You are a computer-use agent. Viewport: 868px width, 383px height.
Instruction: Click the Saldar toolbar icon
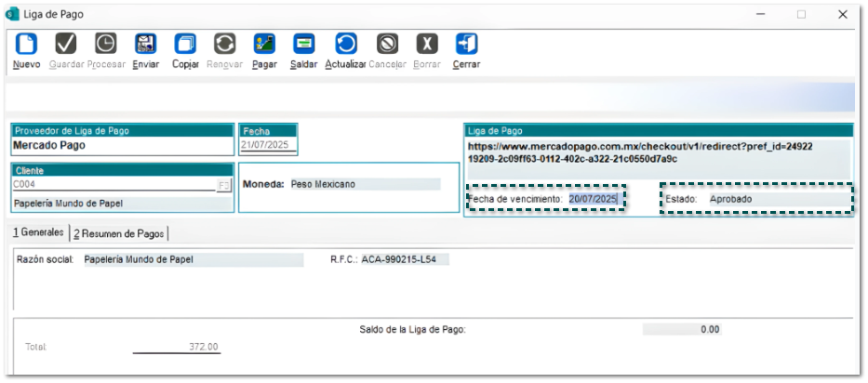[x=304, y=44]
